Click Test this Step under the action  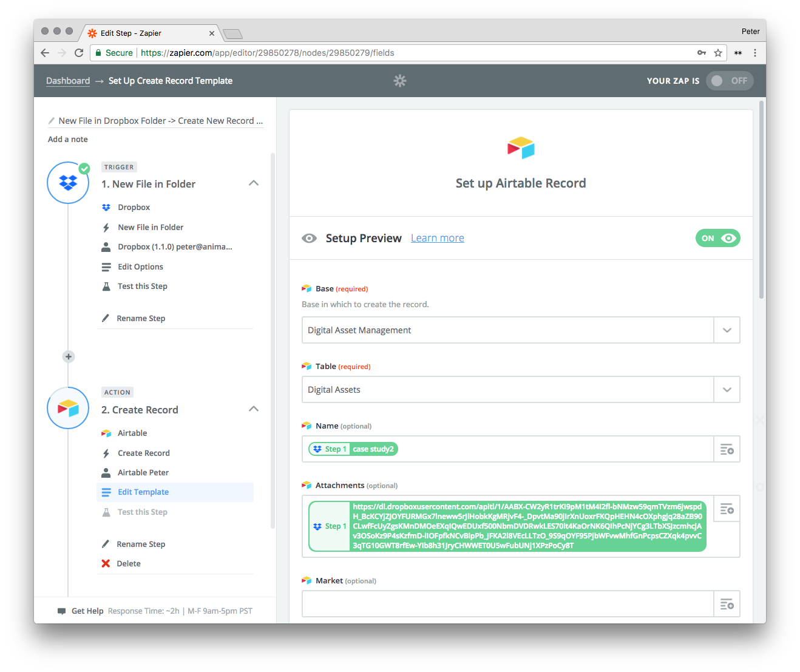(x=143, y=512)
